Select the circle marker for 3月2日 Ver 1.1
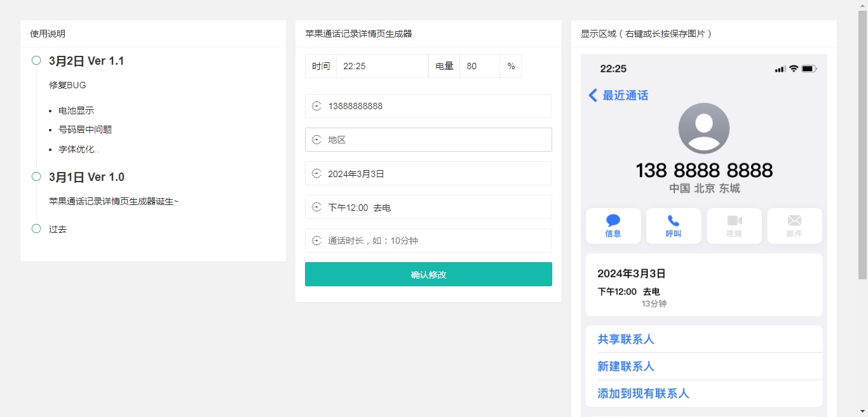 pyautogui.click(x=36, y=60)
